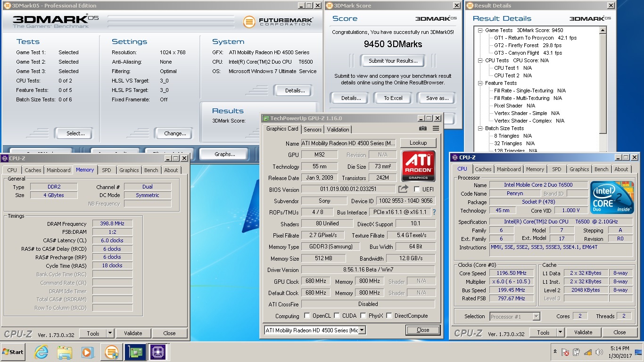The width and height of the screenshot is (644, 362).
Task: Click the Start button
Action: click(13, 352)
